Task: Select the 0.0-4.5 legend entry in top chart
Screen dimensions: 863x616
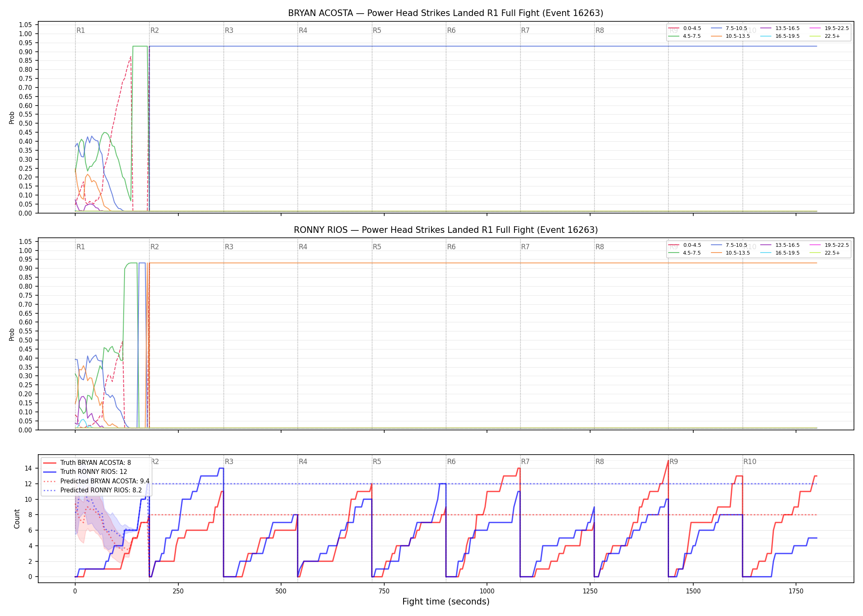Action: pos(685,28)
